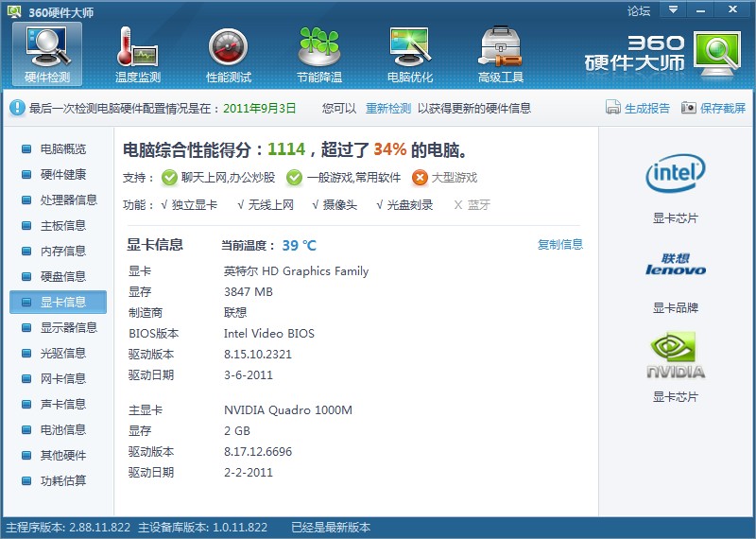The height and width of the screenshot is (539, 756).
Task: Click the NVIDIA 显卡芯片 logo
Action: pyautogui.click(x=675, y=356)
